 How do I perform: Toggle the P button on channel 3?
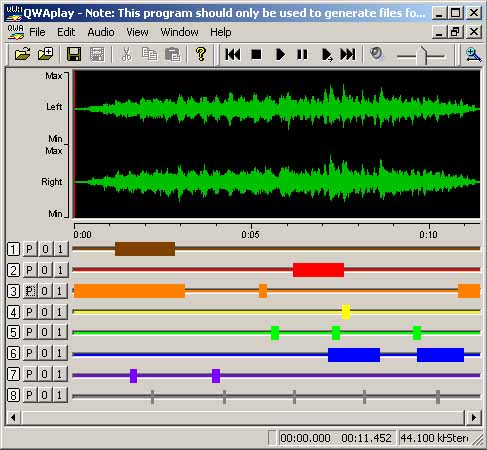[x=30, y=291]
